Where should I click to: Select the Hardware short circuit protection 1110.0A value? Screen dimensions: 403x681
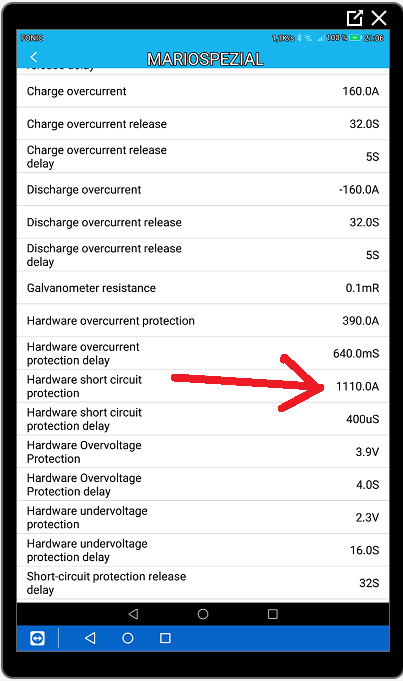(x=357, y=386)
